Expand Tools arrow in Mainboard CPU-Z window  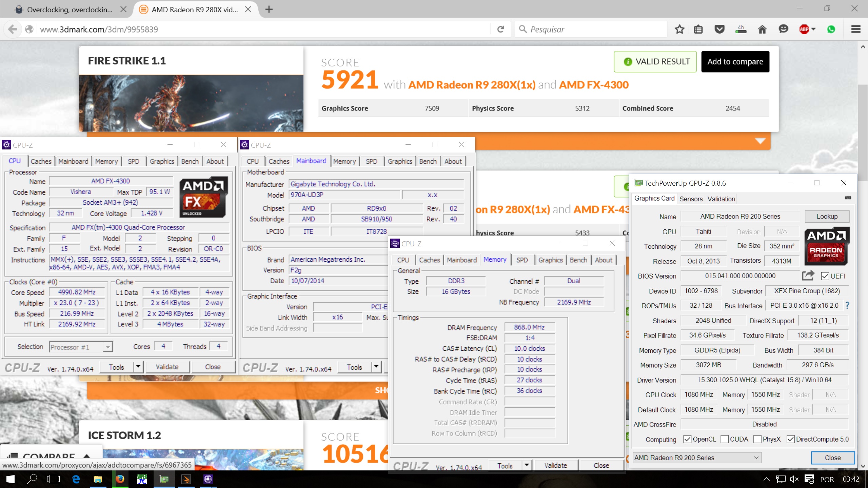coord(376,367)
